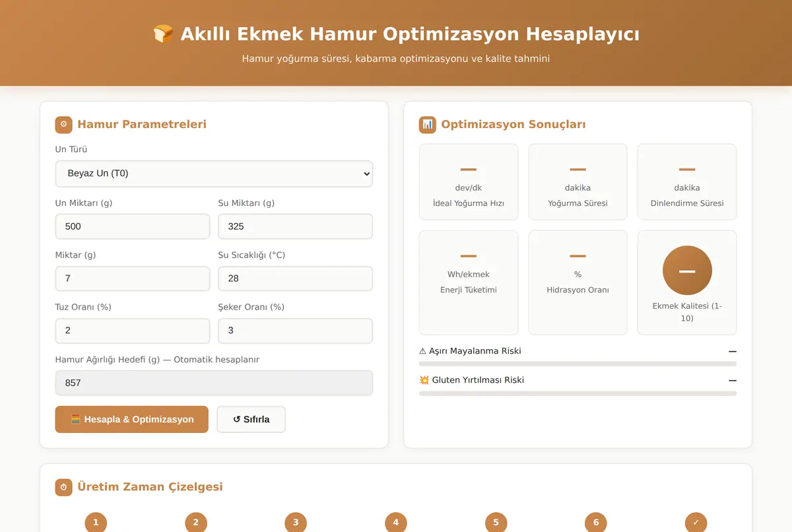This screenshot has height=532, width=792.
Task: Select the Şeker Oranı (%) input field
Action: pos(296,331)
